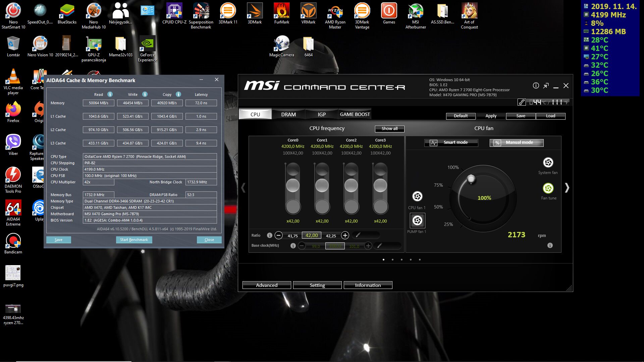Click the CPU fan info icon below rpm
Screen dimensions: 644x362
pos(550,245)
